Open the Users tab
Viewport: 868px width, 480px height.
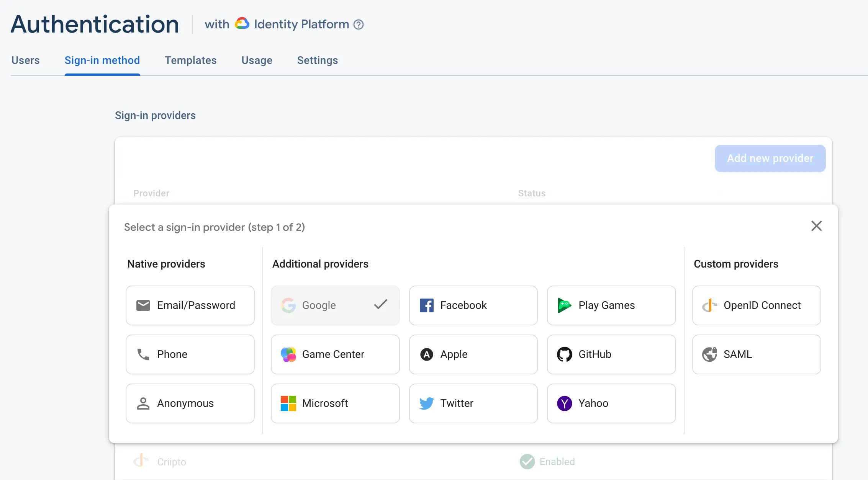26,60
